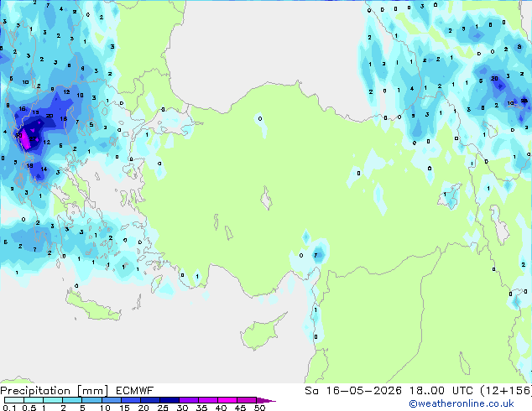Click the 20–25 mm legend color box
Viewport: 532px width, 411px height.
pyautogui.click(x=150, y=400)
